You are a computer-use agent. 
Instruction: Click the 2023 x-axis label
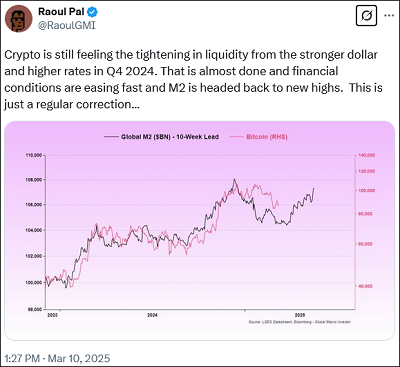(52, 315)
